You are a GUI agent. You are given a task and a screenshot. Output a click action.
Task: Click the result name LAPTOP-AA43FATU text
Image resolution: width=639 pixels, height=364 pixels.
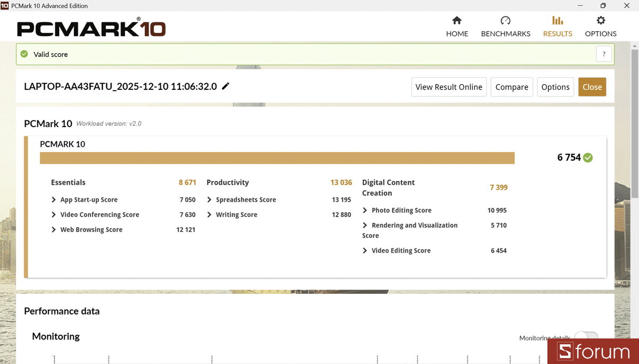120,86
